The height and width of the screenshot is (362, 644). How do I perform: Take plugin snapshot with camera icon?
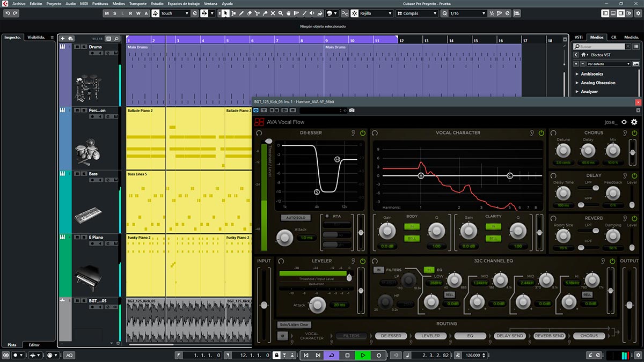[352, 110]
